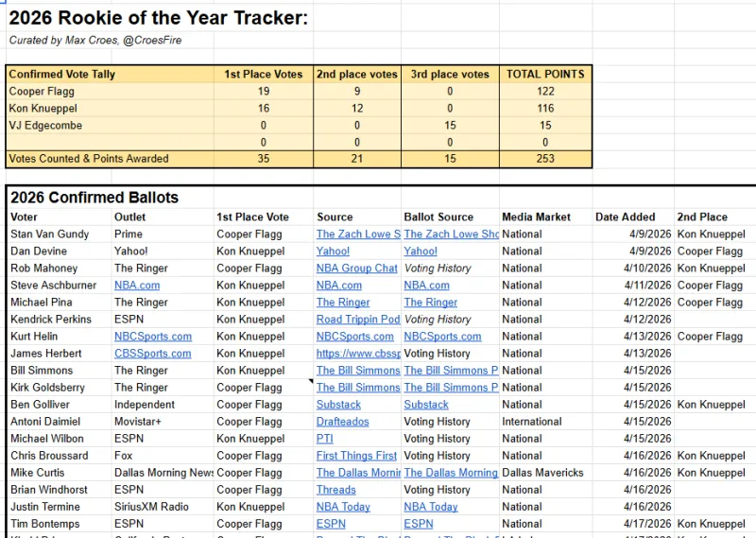Image resolution: width=756 pixels, height=538 pixels.
Task: Open the NBA Group Chat source link
Action: click(356, 269)
